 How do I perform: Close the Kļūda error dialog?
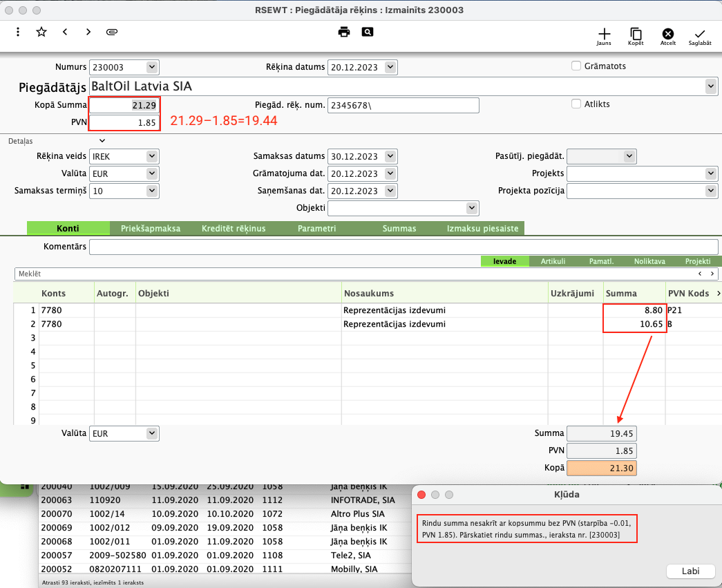421,495
